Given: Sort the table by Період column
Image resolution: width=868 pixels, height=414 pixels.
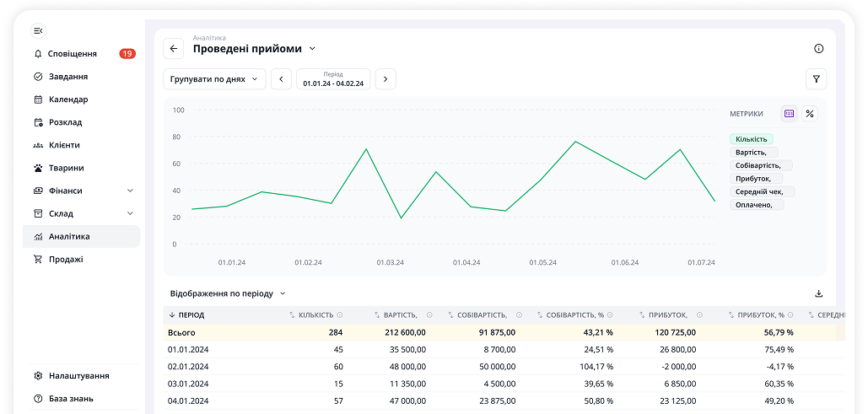Looking at the screenshot, I should [186, 315].
